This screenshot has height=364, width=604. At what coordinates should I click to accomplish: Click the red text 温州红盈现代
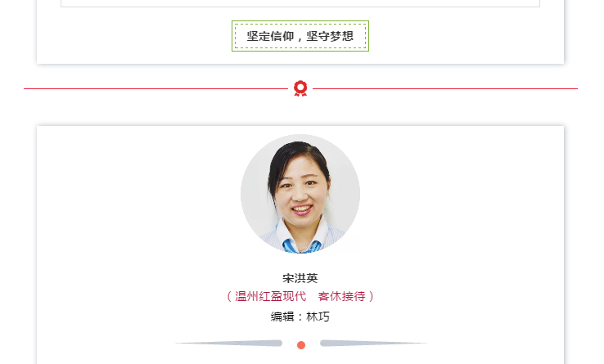[270, 296]
